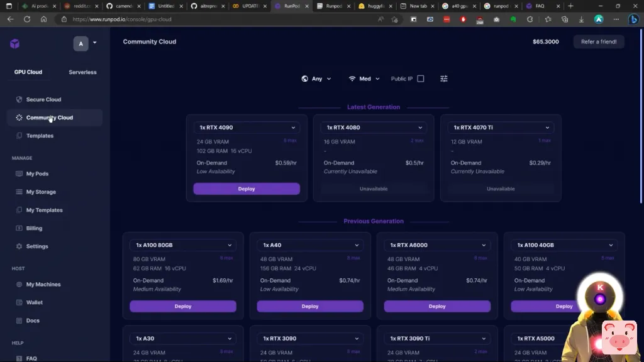Viewport: 644px width, 362px height.
Task: Expand the 1x A100 80GB dropdown
Action: [183, 245]
